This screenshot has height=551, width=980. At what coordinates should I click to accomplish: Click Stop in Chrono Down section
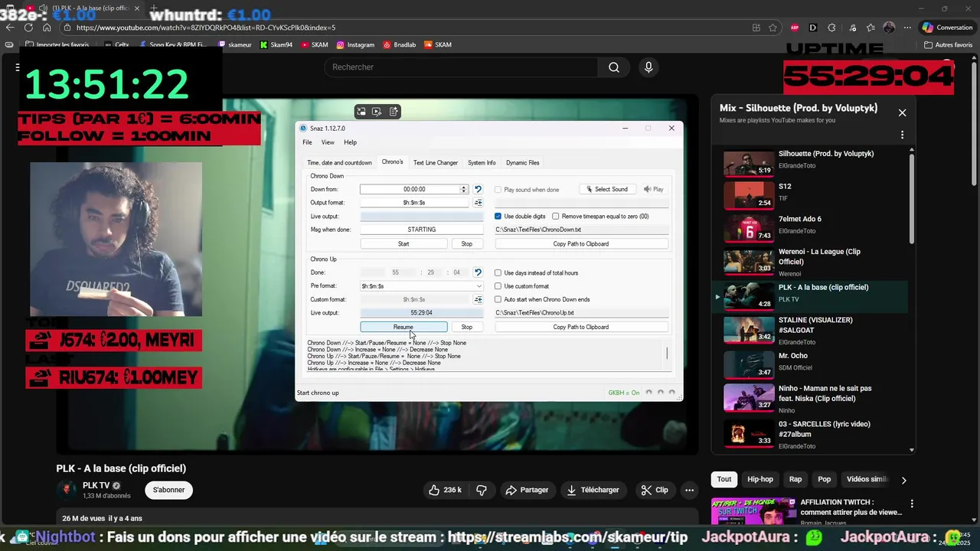(x=467, y=244)
